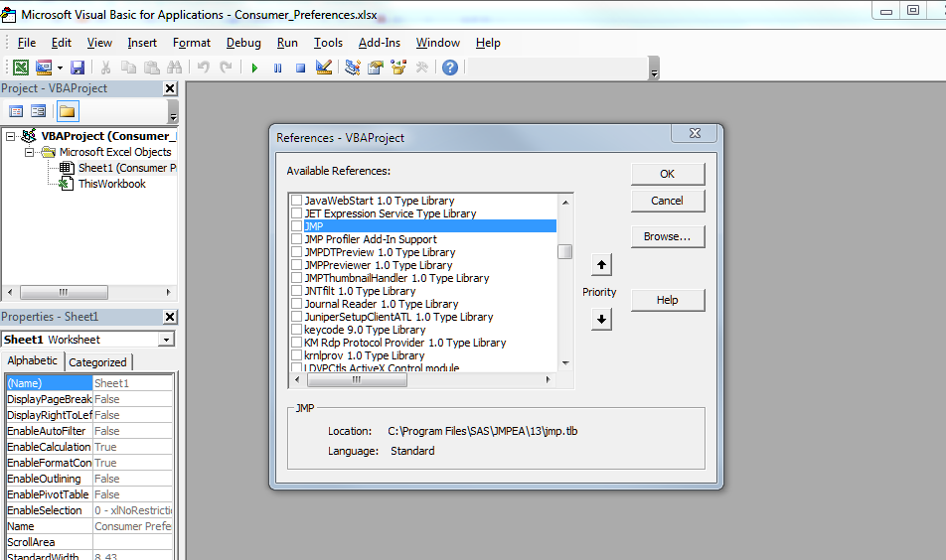Toggle the Design Mode icon
Viewport: 946px width, 560px height.
[x=324, y=68]
